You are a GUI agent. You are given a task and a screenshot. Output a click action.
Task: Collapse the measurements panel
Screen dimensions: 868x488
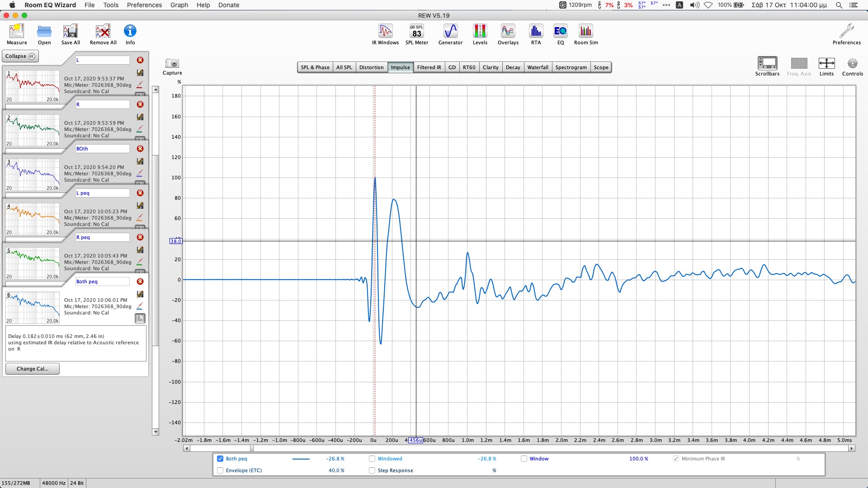20,56
